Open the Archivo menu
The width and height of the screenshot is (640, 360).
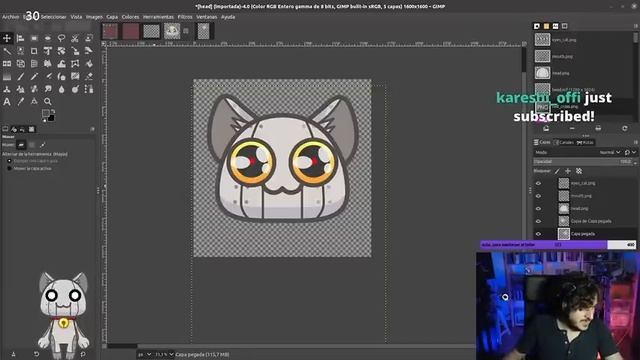tap(11, 17)
